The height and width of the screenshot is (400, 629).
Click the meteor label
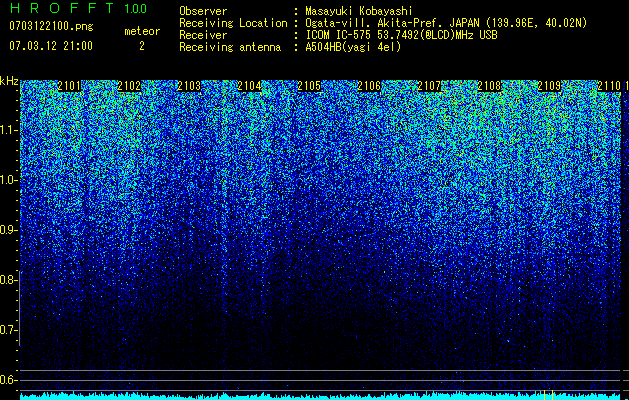(142, 31)
